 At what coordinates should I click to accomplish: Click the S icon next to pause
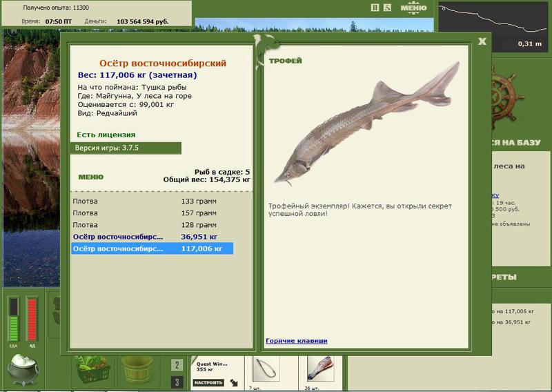pos(387,8)
